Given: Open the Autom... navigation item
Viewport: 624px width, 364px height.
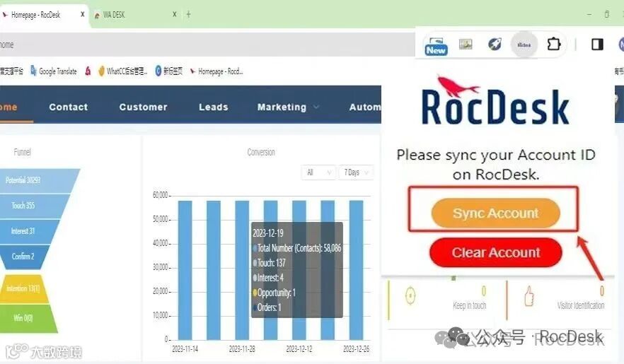Looking at the screenshot, I should [365, 107].
